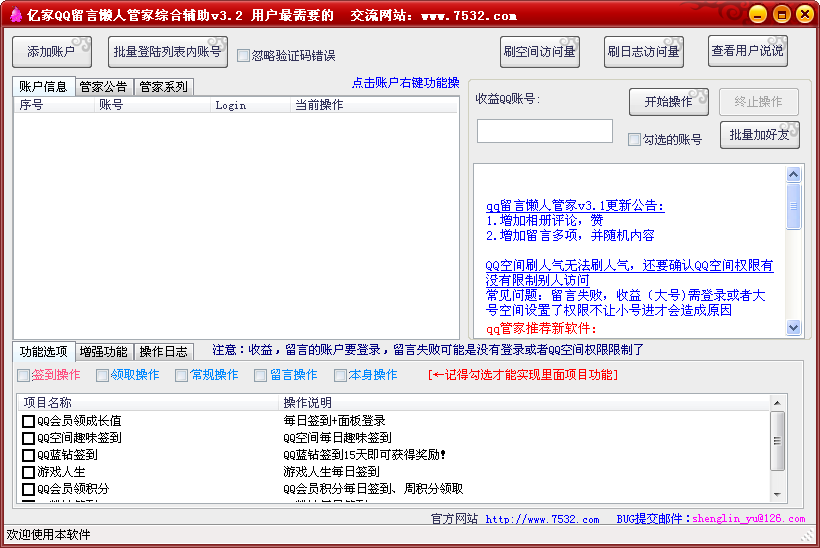
Task: Tick the QQ会员领成长值 item checkbox
Action: [x=29, y=421]
